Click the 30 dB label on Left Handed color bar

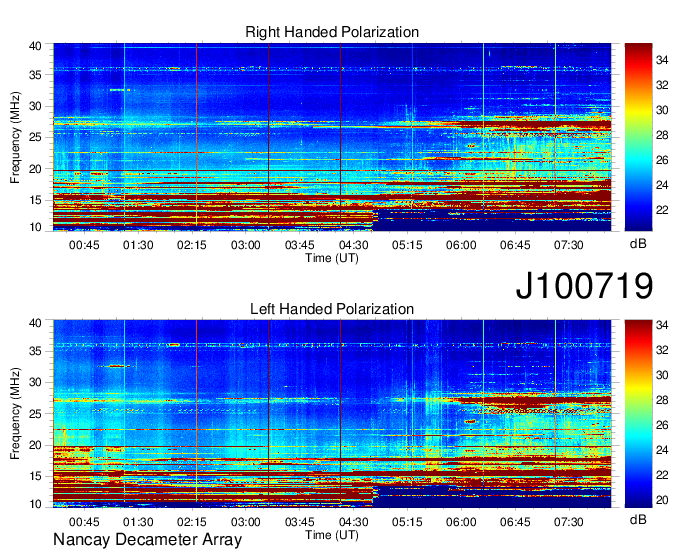(662, 375)
